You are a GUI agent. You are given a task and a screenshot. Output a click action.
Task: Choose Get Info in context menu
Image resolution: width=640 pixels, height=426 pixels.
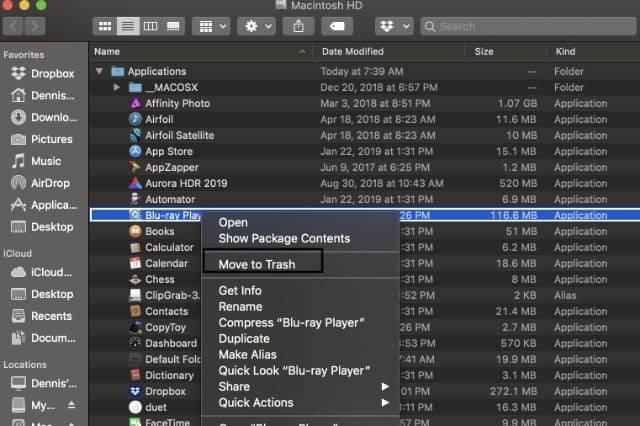tap(240, 291)
